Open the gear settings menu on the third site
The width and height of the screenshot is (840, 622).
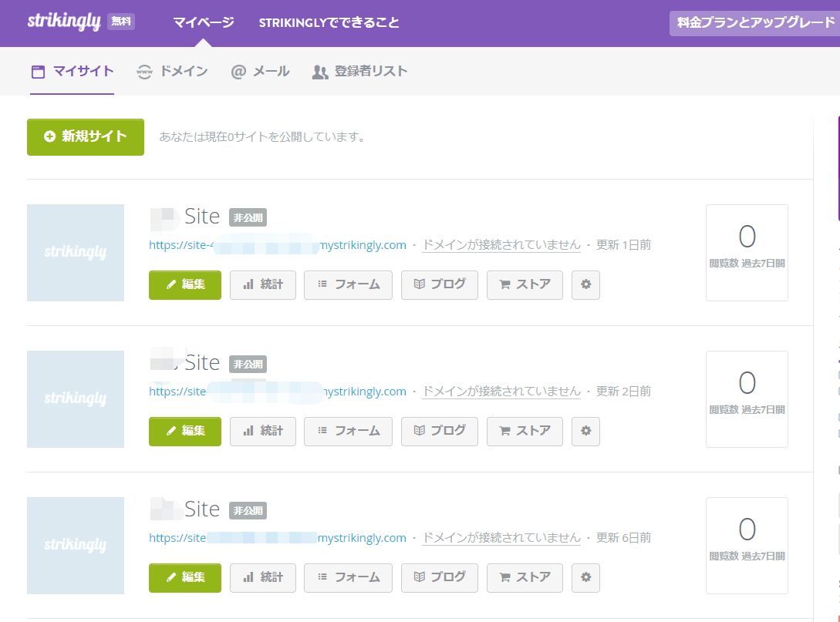pos(585,577)
